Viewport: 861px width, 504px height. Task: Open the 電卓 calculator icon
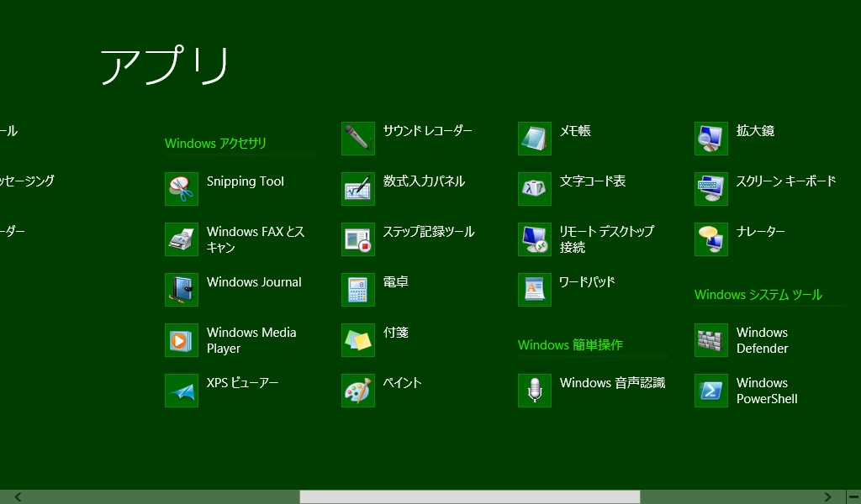(x=358, y=290)
